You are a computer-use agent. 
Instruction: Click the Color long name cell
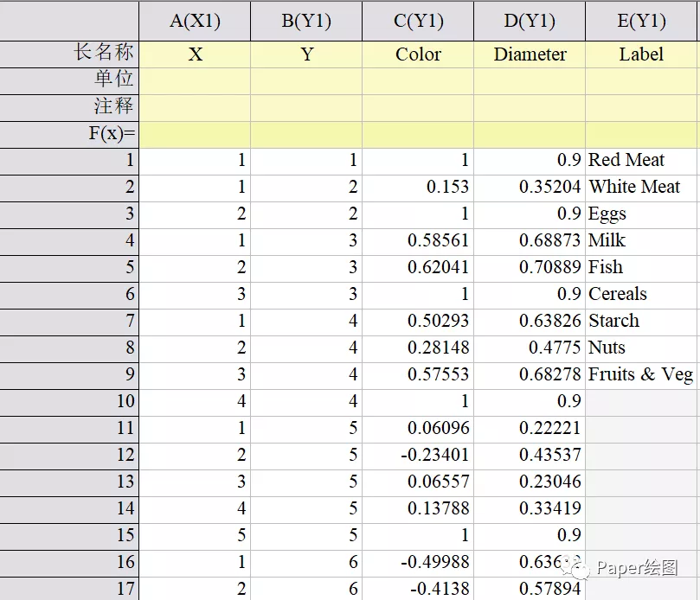418,54
